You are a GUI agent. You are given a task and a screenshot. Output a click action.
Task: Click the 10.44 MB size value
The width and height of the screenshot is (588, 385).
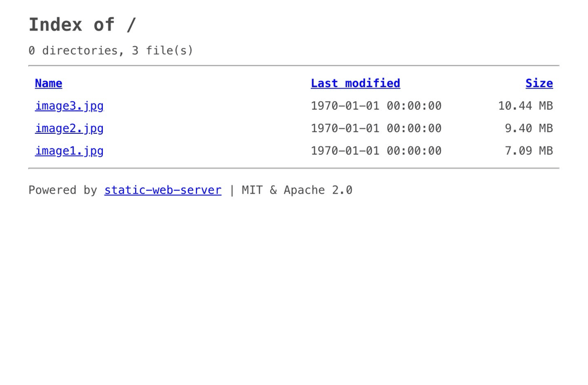tap(525, 106)
